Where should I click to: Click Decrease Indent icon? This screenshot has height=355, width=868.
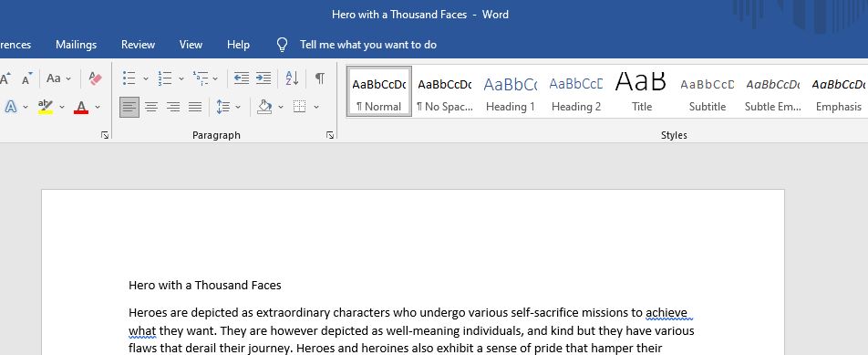coord(242,78)
